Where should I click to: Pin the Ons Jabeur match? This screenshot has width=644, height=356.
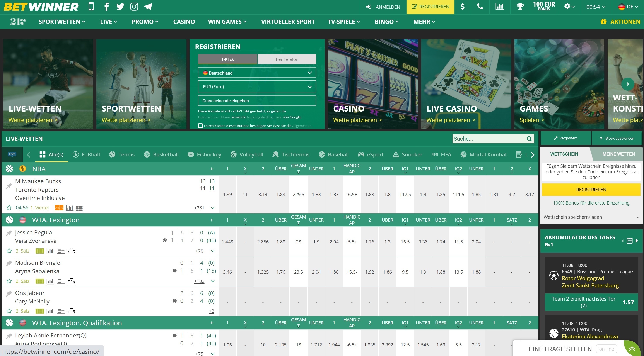coord(8,293)
